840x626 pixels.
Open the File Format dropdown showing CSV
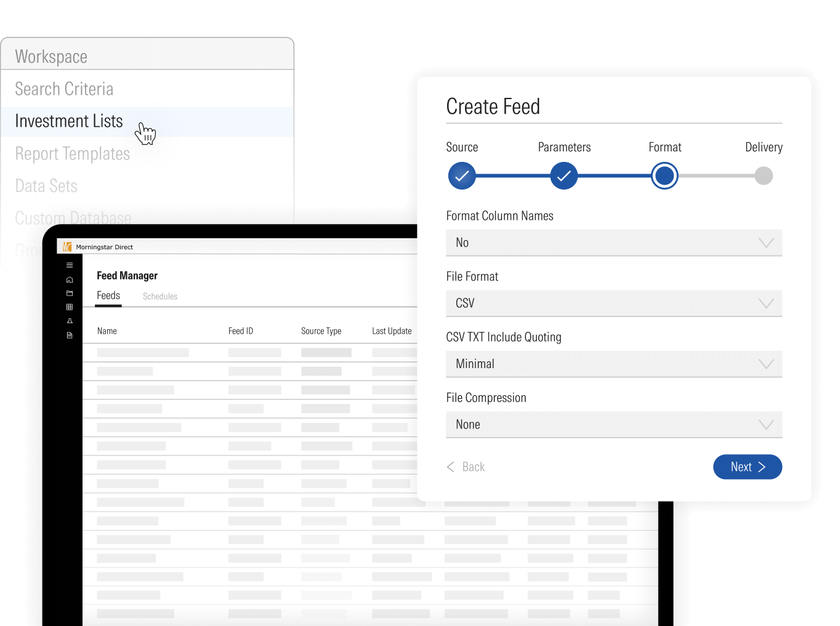(614, 303)
